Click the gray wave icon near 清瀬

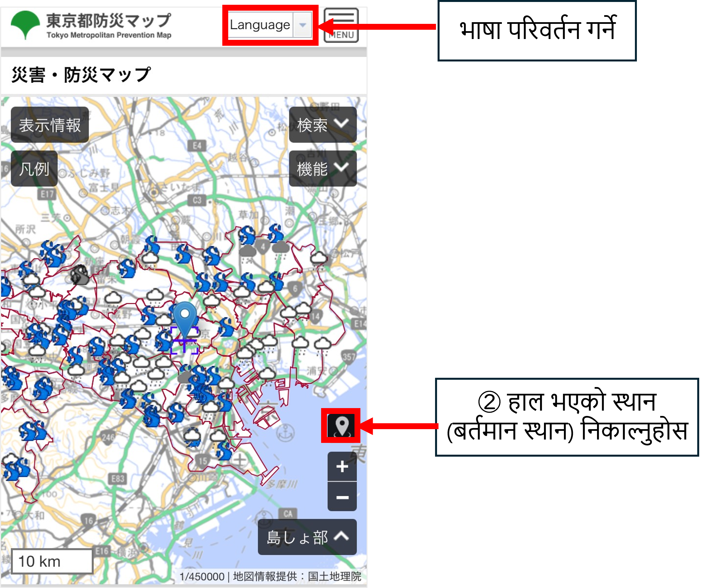click(80, 275)
